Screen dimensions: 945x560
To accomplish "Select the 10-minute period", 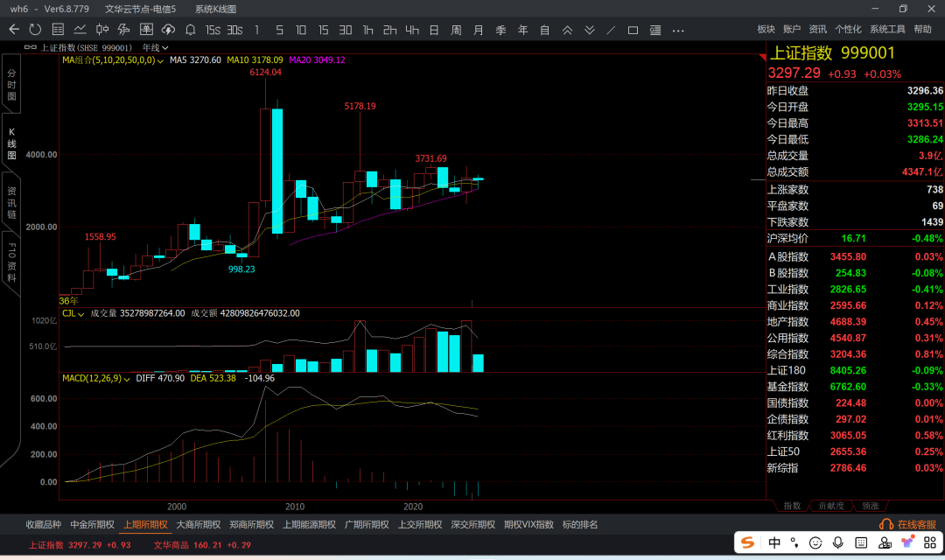I will tap(301, 30).
